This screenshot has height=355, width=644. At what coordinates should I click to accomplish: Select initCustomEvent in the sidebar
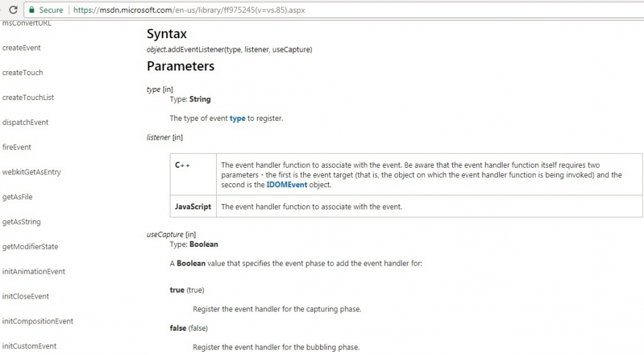[30, 346]
